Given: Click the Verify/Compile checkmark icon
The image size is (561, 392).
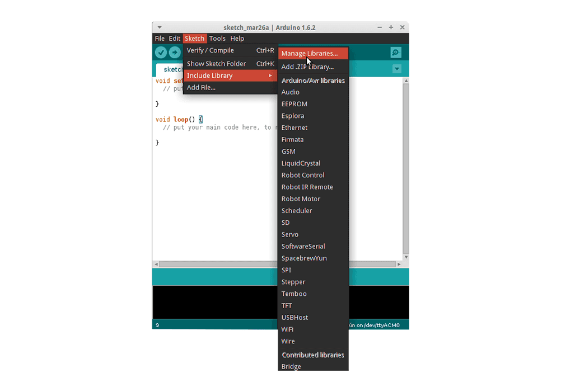Looking at the screenshot, I should 161,52.
